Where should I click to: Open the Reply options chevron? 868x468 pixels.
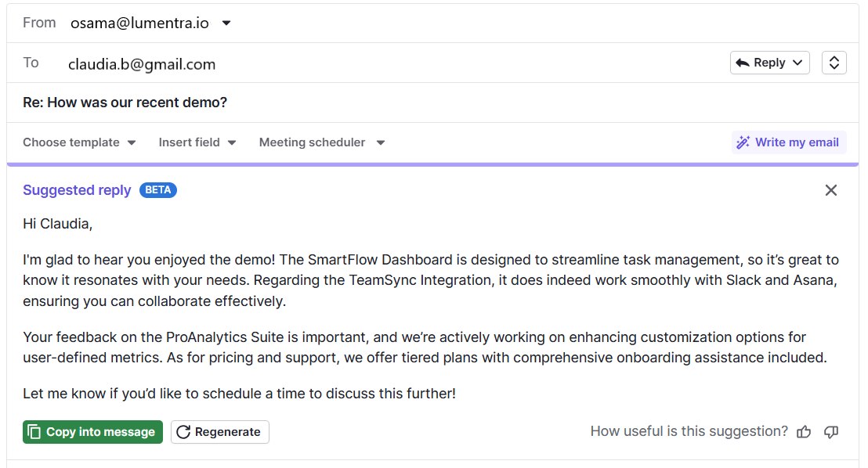point(798,62)
